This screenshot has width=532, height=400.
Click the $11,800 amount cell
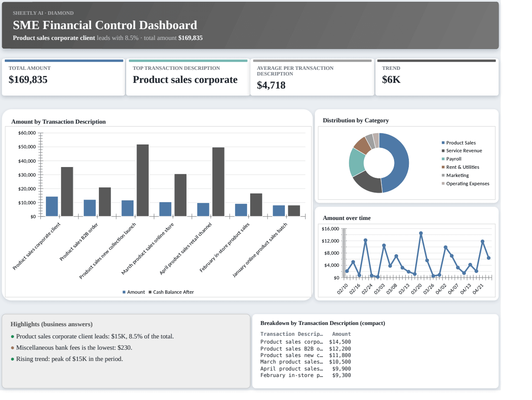click(x=340, y=355)
